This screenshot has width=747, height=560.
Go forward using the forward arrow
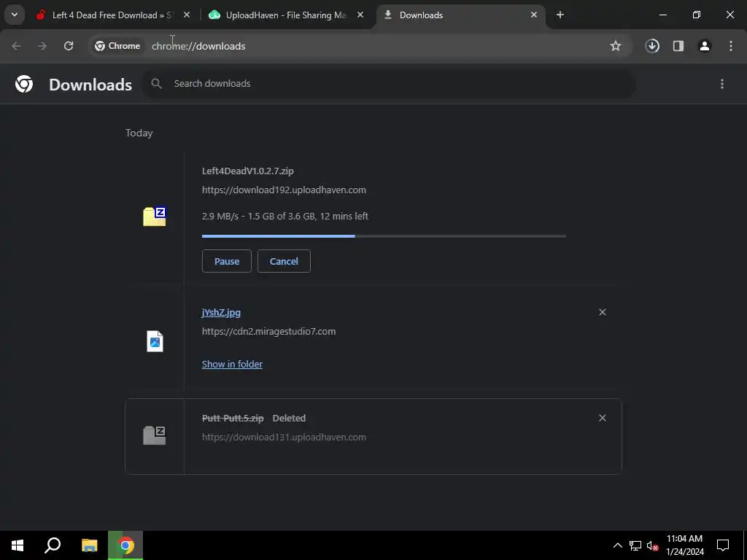(x=42, y=46)
